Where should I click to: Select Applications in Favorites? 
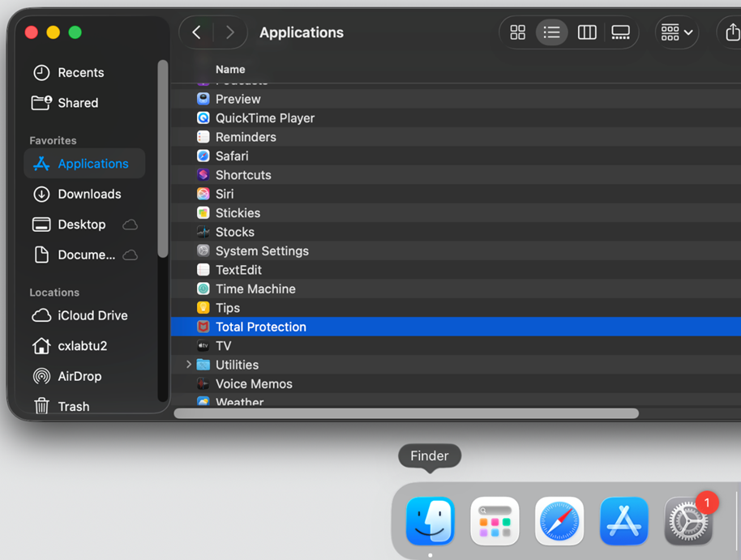coord(84,164)
